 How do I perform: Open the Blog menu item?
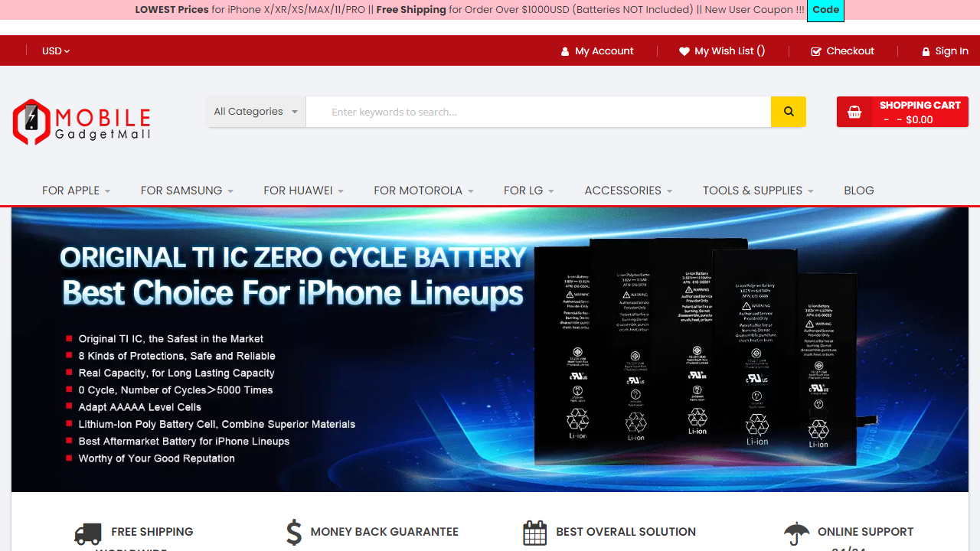pyautogui.click(x=859, y=191)
